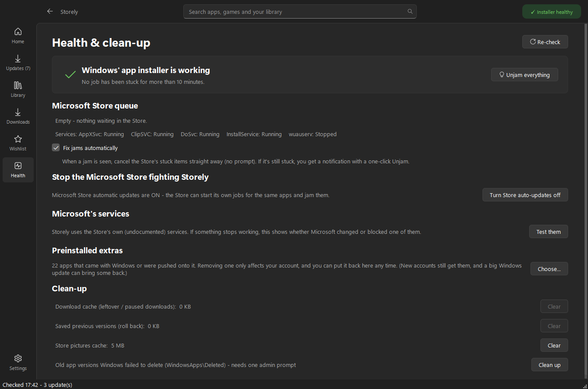This screenshot has height=389, width=588.
Task: Select the Health sidebar item
Action: click(x=18, y=170)
